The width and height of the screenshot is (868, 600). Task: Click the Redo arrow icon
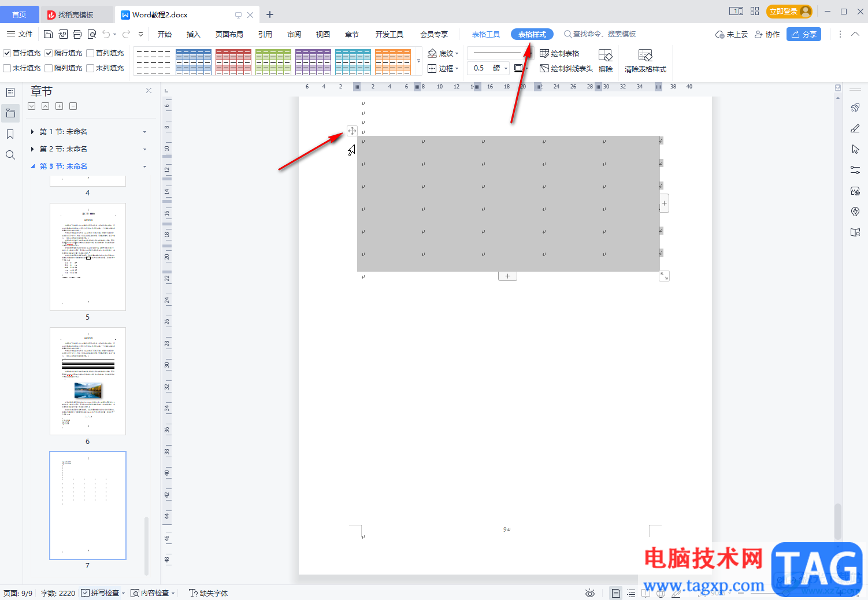point(126,34)
